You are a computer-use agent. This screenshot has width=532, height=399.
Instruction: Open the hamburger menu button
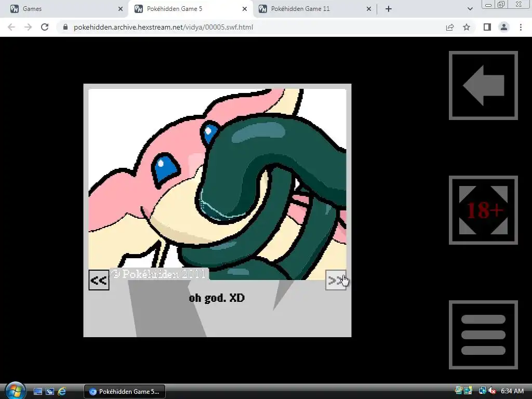484,335
